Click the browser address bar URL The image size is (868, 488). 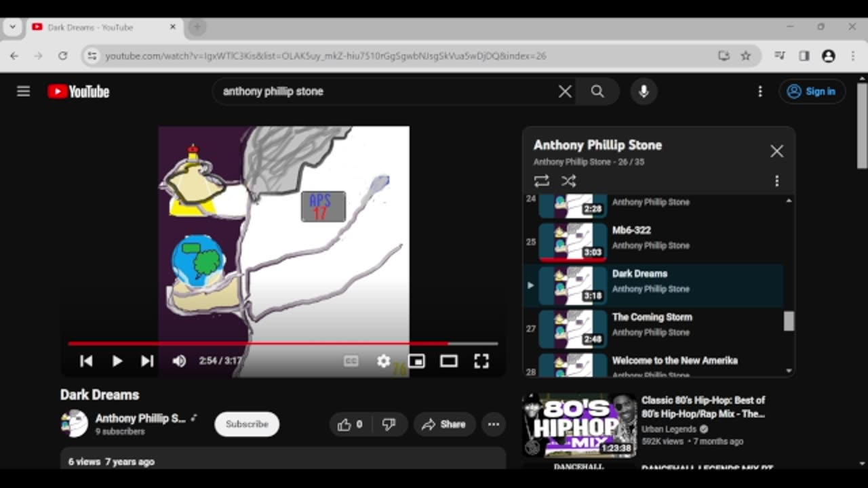(x=325, y=56)
